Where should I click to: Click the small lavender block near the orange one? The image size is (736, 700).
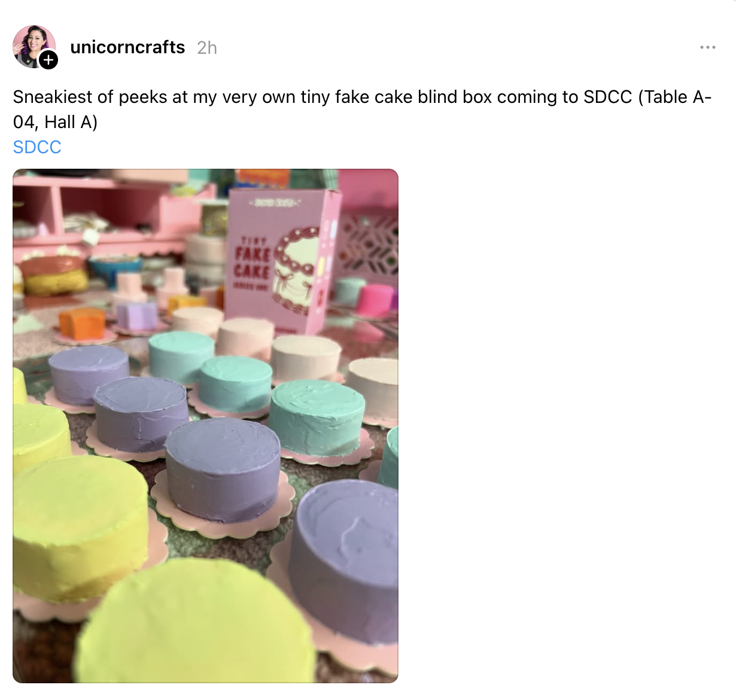pyautogui.click(x=137, y=316)
